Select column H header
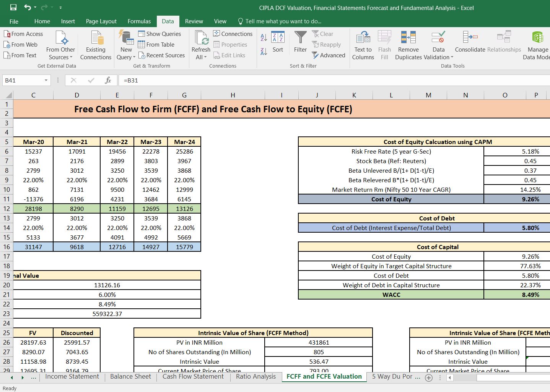This screenshot has height=392, width=550. click(x=233, y=95)
